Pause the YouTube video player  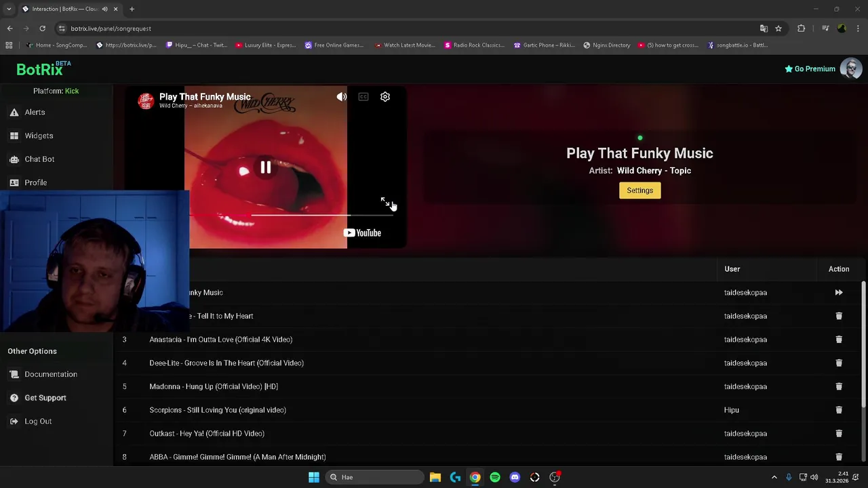[265, 167]
